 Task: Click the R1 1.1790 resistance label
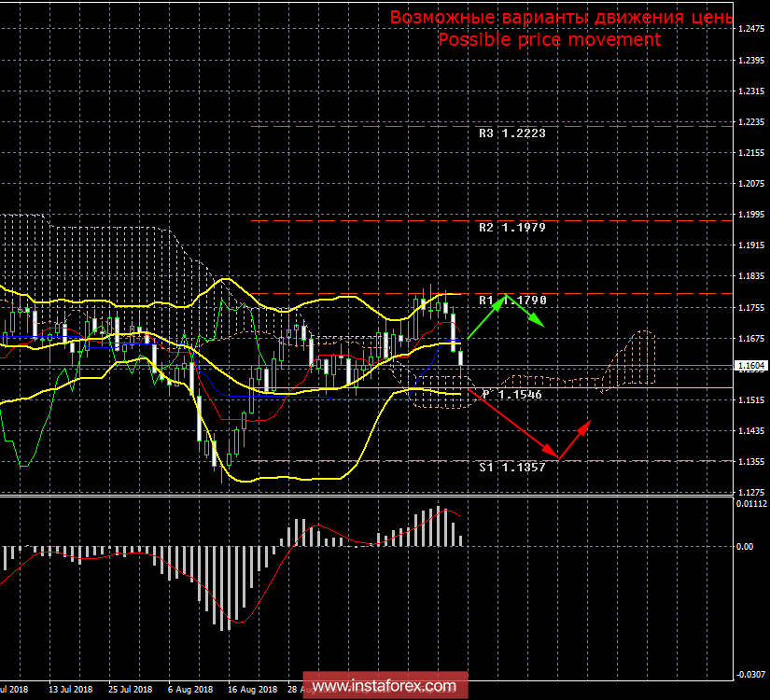click(x=512, y=301)
